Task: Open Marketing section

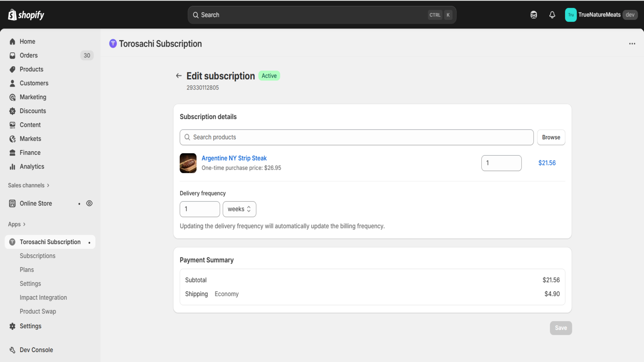Action: (x=33, y=97)
